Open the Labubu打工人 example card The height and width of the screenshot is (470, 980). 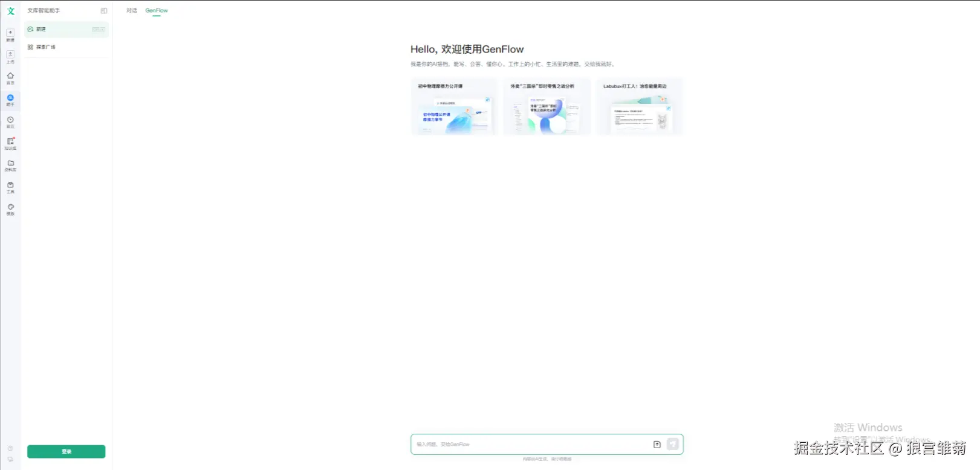tap(640, 106)
